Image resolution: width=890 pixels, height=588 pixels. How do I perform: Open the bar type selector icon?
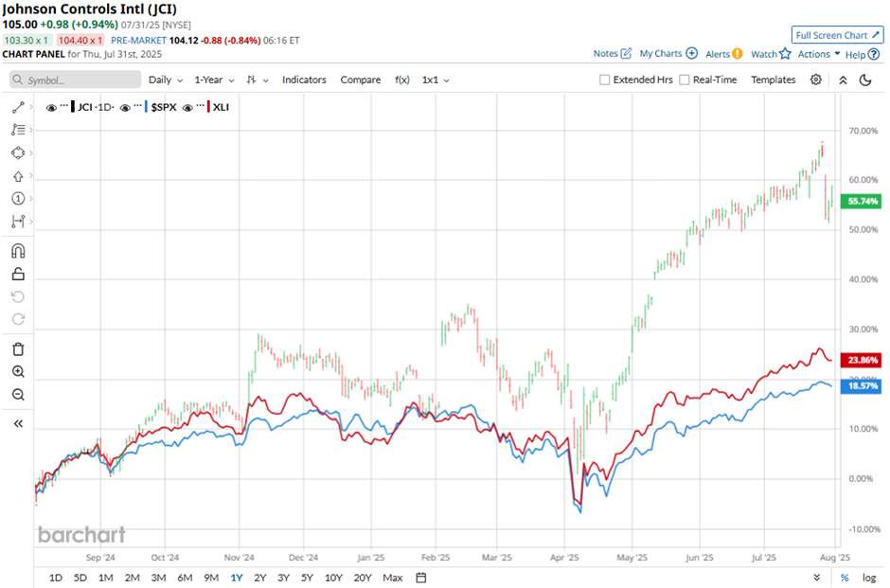click(x=252, y=80)
